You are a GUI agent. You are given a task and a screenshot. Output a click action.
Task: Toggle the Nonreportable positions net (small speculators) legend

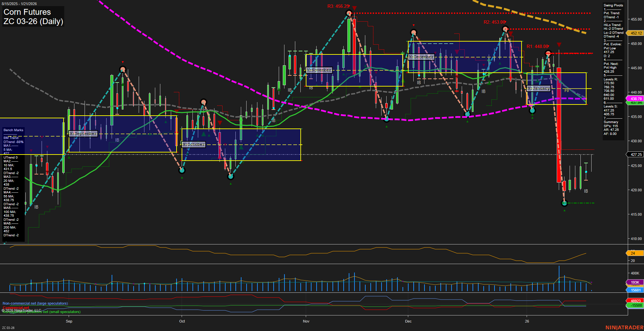[x=41, y=311]
